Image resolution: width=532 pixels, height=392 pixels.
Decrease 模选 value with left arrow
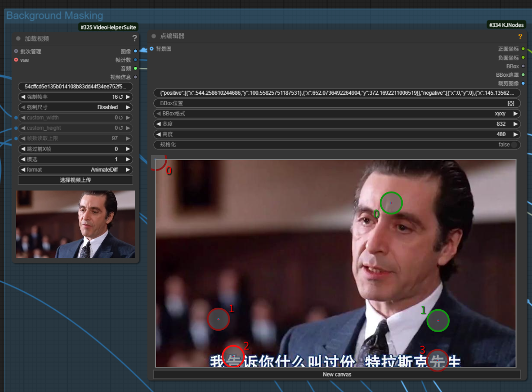23,160
